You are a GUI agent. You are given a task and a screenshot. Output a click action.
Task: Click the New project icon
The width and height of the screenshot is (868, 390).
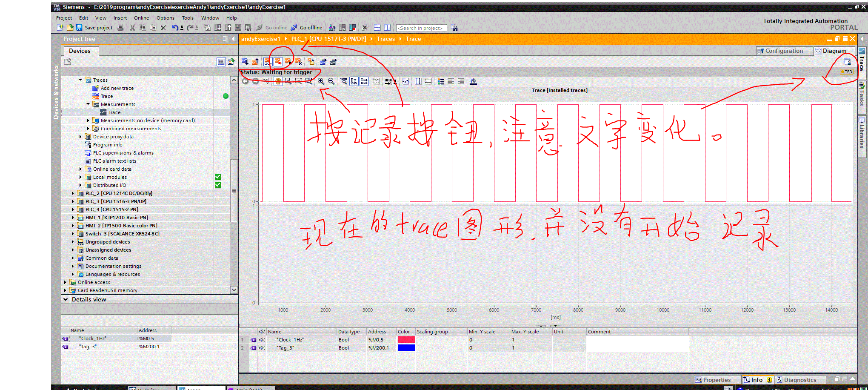pyautogui.click(x=60, y=28)
